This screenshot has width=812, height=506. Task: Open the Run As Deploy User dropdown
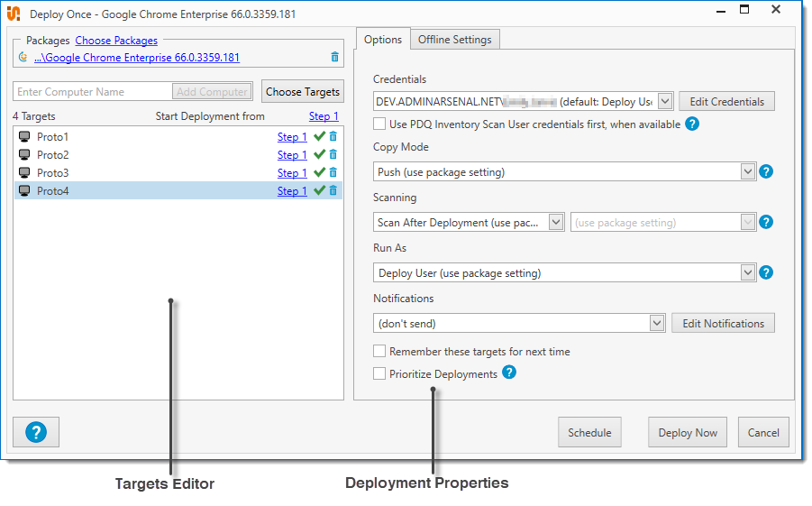tap(746, 272)
